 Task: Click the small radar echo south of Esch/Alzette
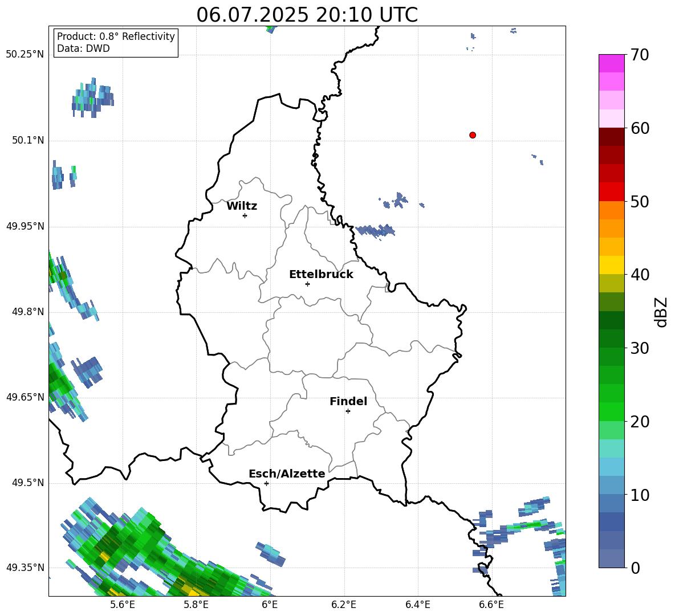point(270,554)
